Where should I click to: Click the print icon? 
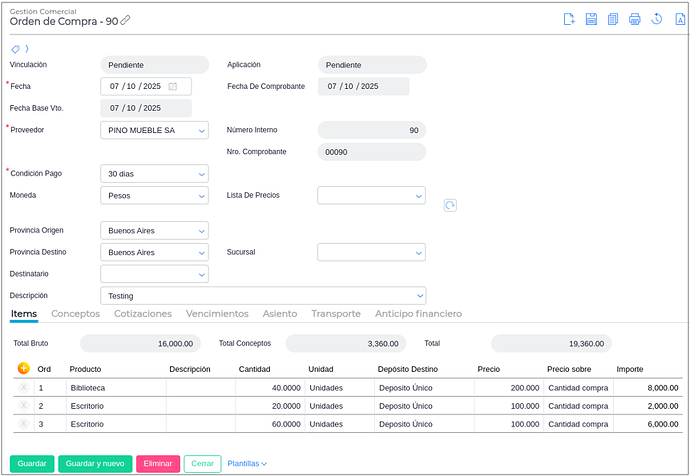[635, 19]
